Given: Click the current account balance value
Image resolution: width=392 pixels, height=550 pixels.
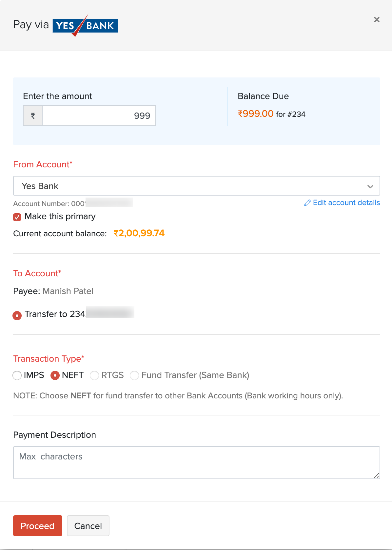Looking at the screenshot, I should tap(139, 233).
